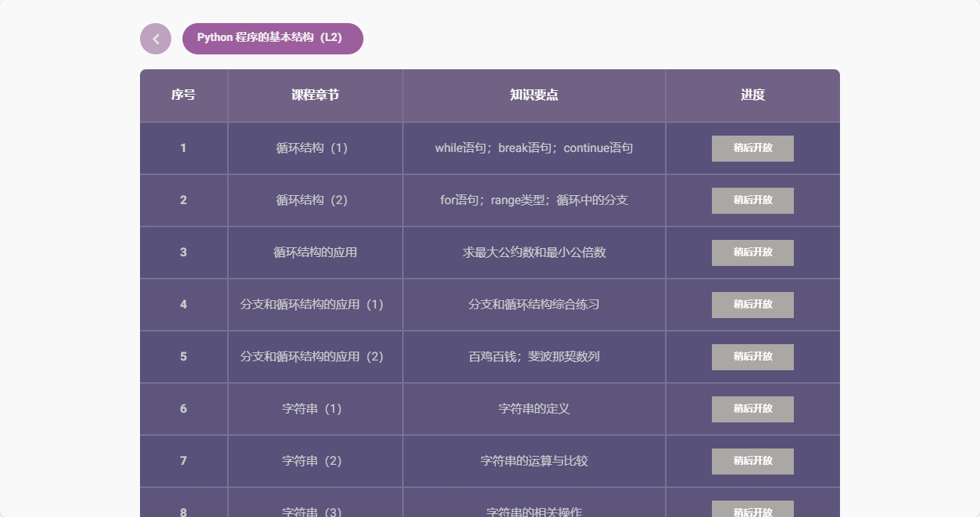Click 稍后开放 button in row 4
The height and width of the screenshot is (517, 980).
coord(752,305)
